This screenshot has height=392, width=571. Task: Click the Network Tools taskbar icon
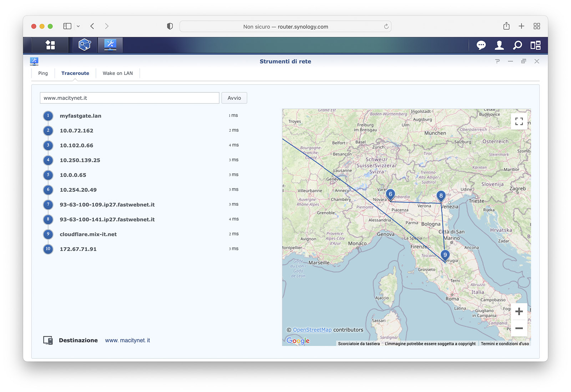coord(110,45)
